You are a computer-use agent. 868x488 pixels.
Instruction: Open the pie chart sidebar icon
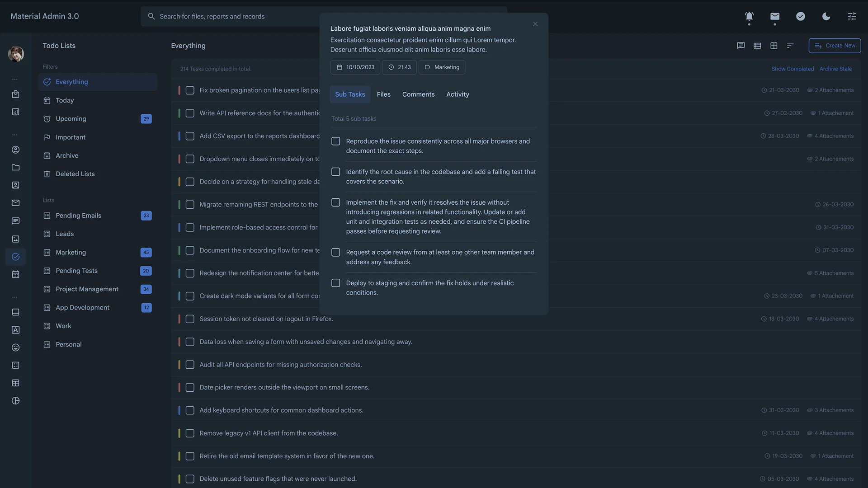[x=15, y=401]
